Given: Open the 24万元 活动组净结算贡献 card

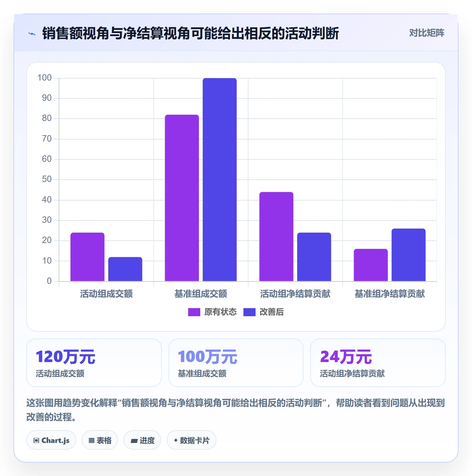Looking at the screenshot, I should tap(378, 363).
